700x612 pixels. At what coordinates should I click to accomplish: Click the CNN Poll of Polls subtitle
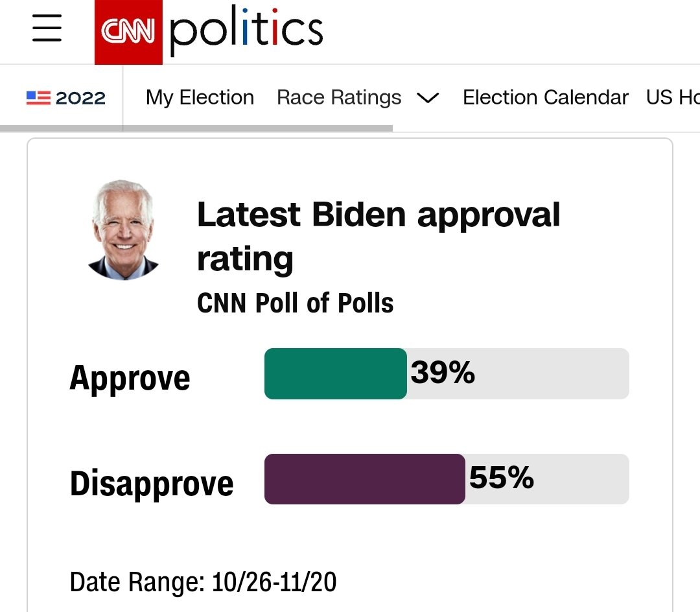pyautogui.click(x=295, y=303)
